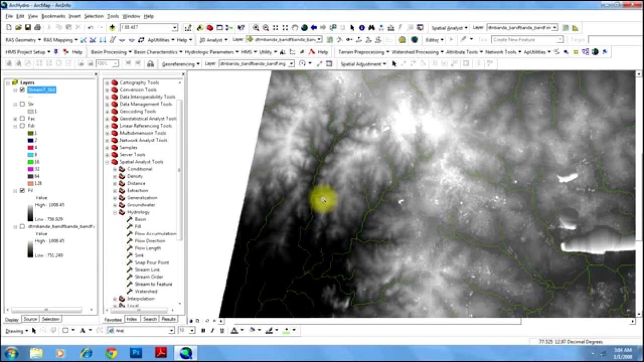This screenshot has width=644, height=362.
Task: Click the Georeferencing view link table icon
Action: (x=329, y=63)
